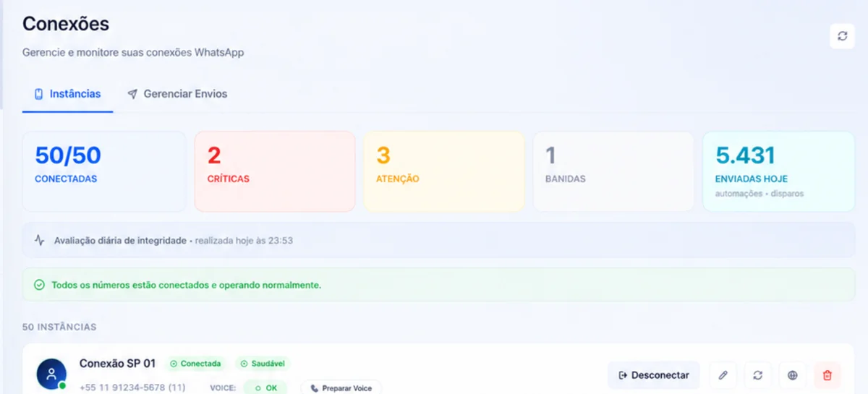The image size is (868, 394).
Task: Click the Saudável badge on Conexão SP 01
Action: pyautogui.click(x=263, y=364)
